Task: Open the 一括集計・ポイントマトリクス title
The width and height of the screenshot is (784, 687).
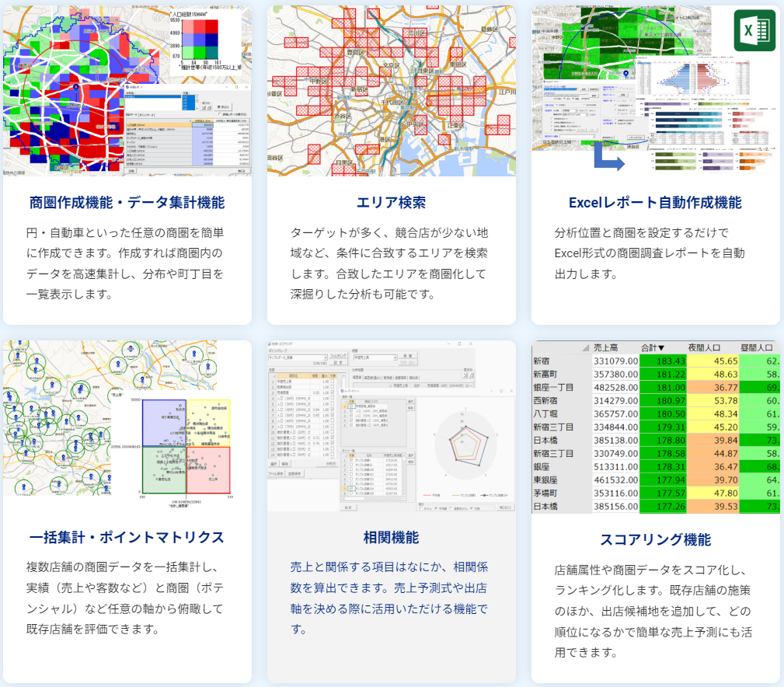Action: (x=127, y=537)
